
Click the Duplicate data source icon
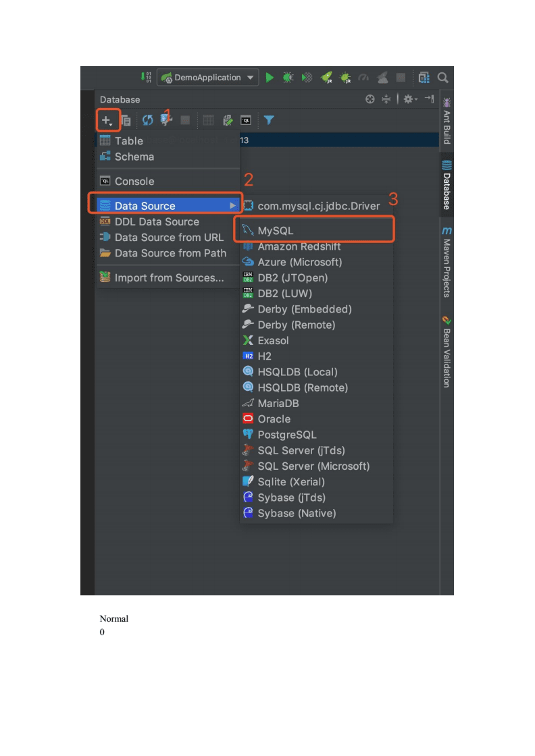[x=126, y=120]
